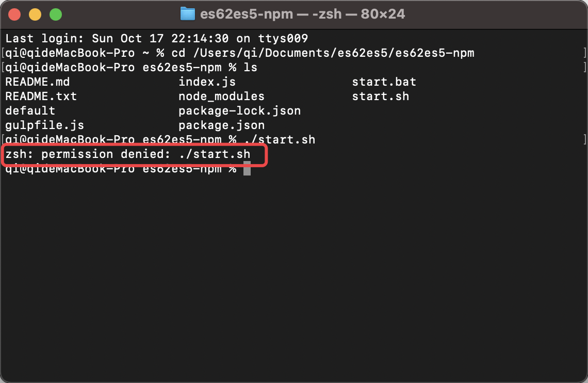588x383 pixels.
Task: Click the yellow minimize window button
Action: pyautogui.click(x=35, y=14)
